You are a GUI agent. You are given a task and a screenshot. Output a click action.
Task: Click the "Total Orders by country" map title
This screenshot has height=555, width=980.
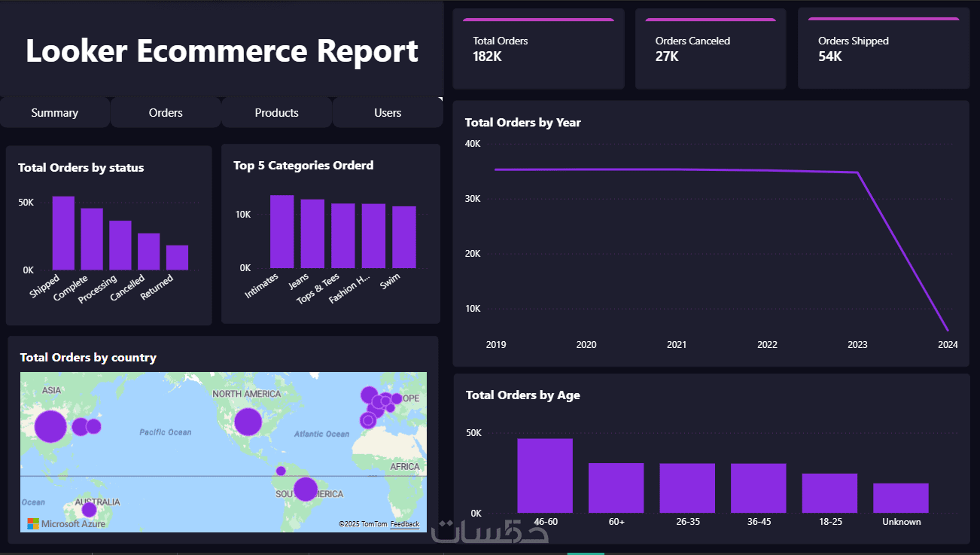pyautogui.click(x=88, y=358)
